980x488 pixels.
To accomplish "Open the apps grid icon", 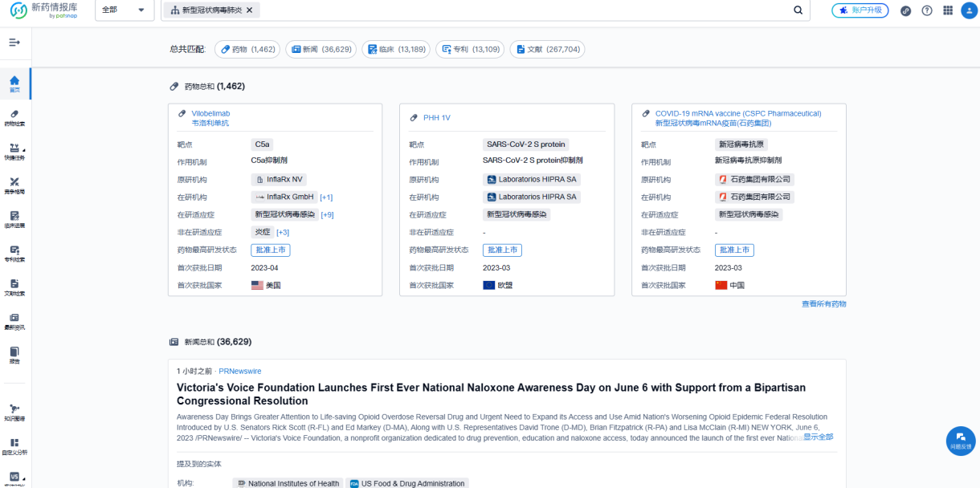I will pos(948,10).
